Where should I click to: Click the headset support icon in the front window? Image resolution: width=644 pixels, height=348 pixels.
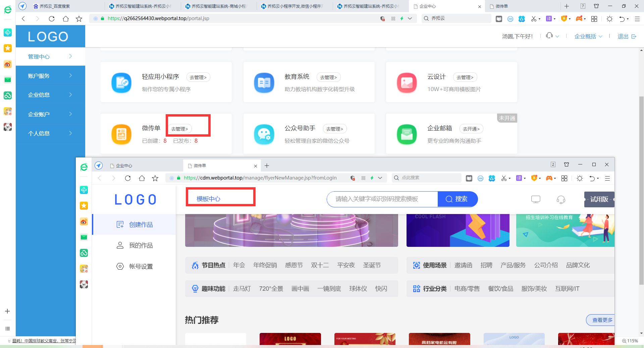pyautogui.click(x=561, y=200)
